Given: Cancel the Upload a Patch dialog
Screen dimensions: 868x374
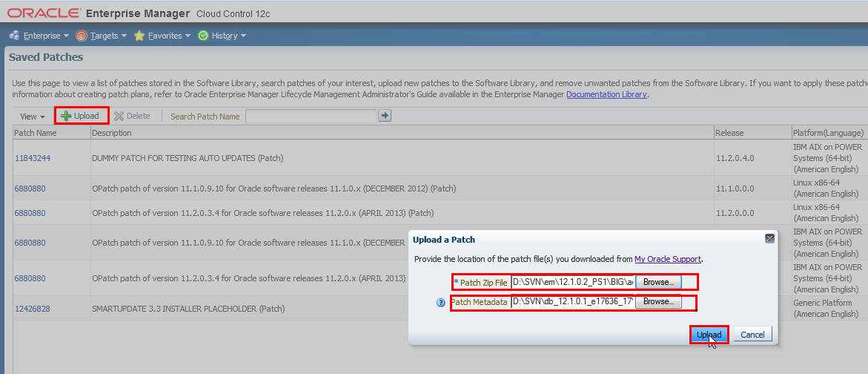Looking at the screenshot, I should tap(752, 335).
